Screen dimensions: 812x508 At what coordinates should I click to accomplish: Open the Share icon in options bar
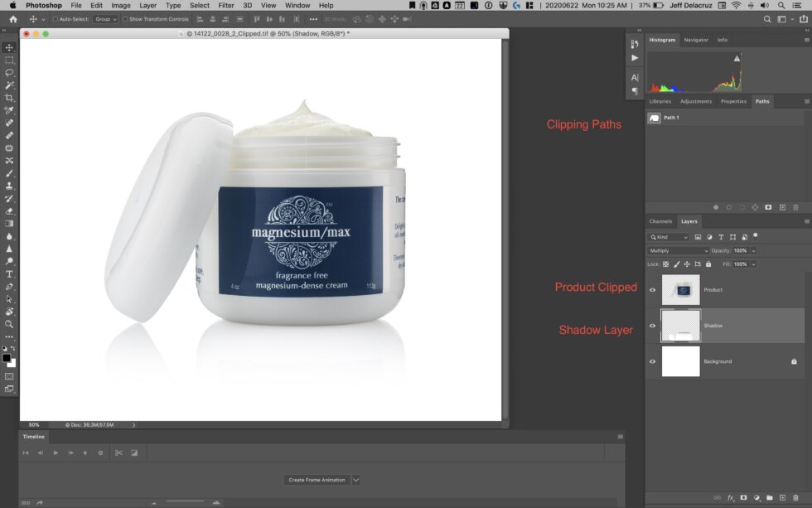point(803,19)
